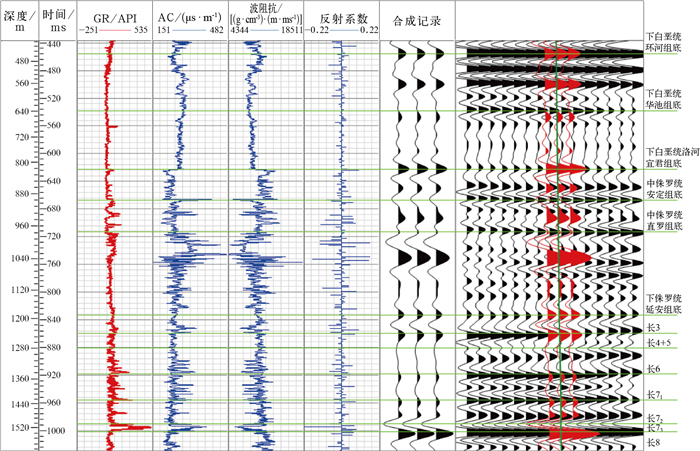Viewport: 700px width, 451px height.
Task: Click the 合成记录 synthetic record header
Action: click(x=418, y=18)
